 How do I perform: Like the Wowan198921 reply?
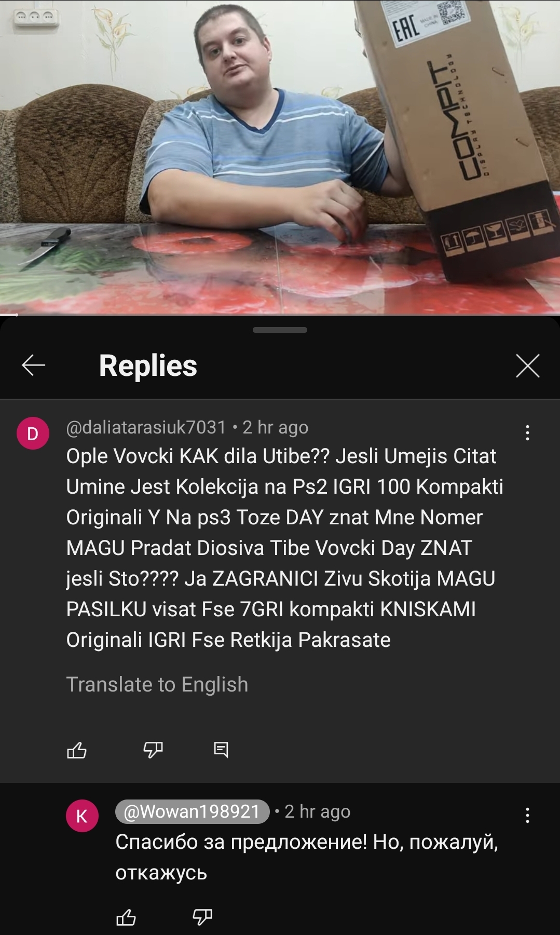(x=126, y=917)
